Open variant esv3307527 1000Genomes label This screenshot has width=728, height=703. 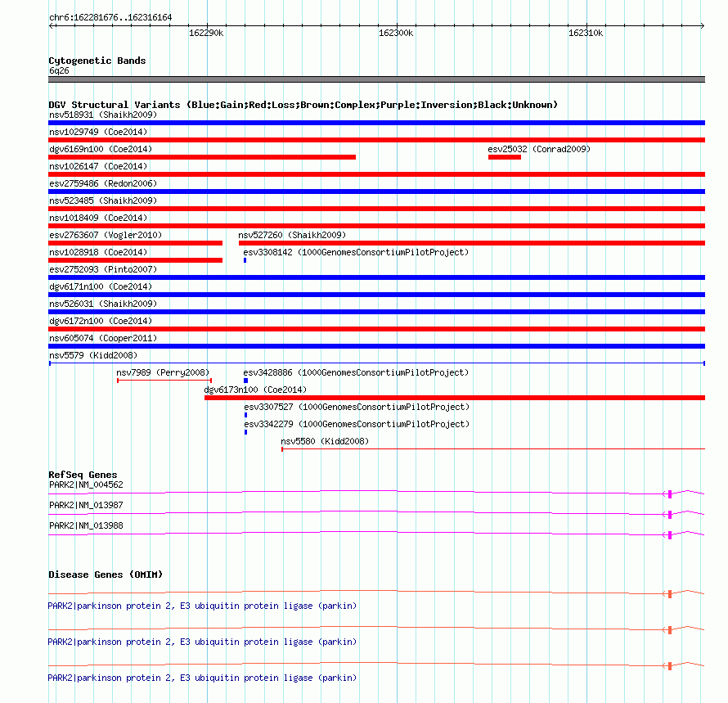[357, 407]
